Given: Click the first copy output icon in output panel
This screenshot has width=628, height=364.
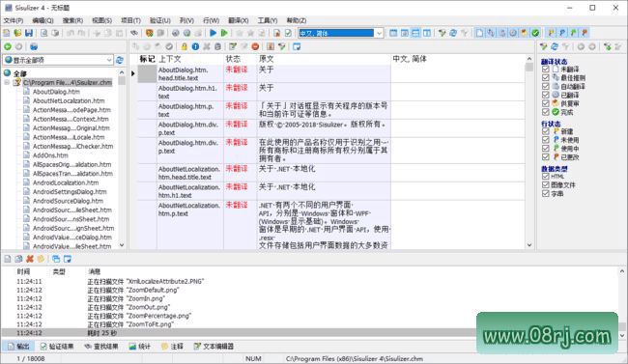Looking at the screenshot, I should 7,259.
